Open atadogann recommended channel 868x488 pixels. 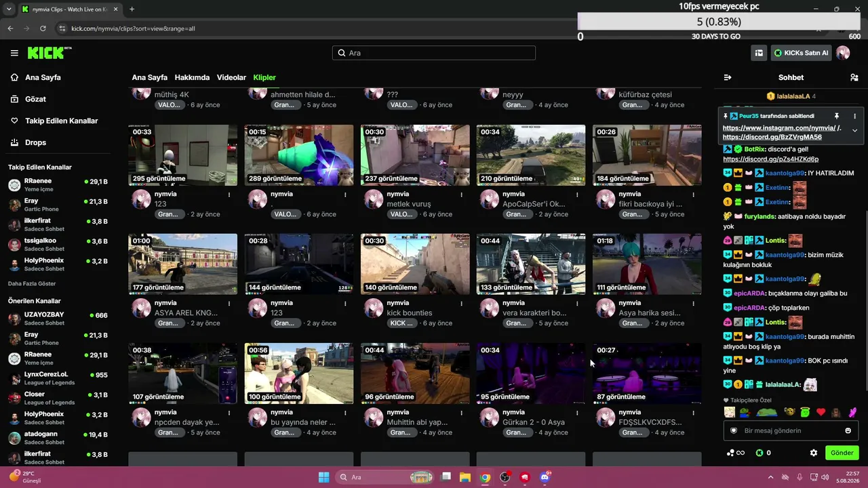[x=58, y=437]
